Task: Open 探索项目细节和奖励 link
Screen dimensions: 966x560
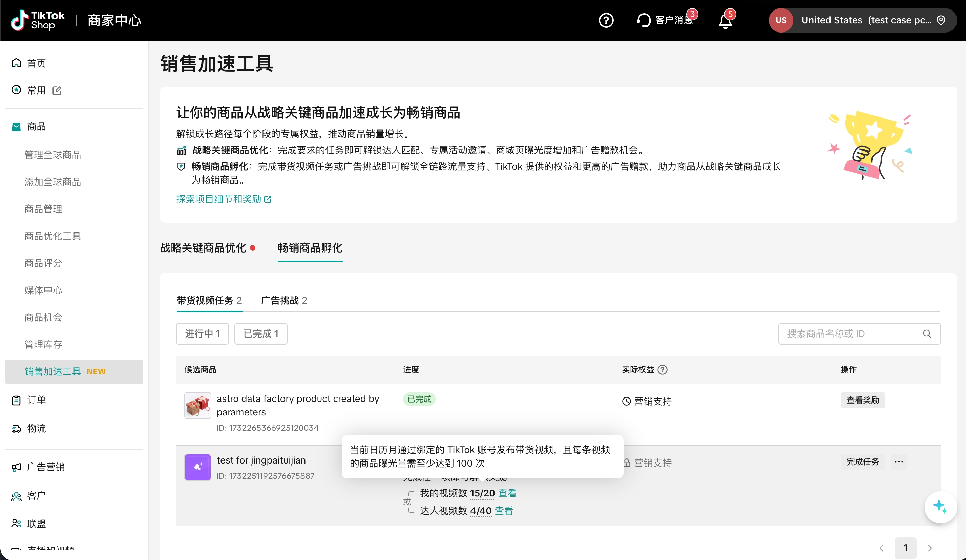Action: click(x=224, y=199)
